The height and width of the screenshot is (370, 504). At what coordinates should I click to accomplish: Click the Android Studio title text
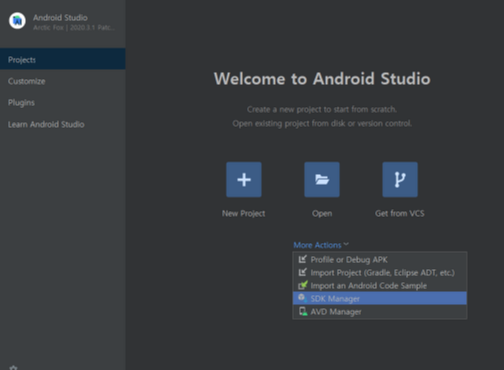point(60,17)
